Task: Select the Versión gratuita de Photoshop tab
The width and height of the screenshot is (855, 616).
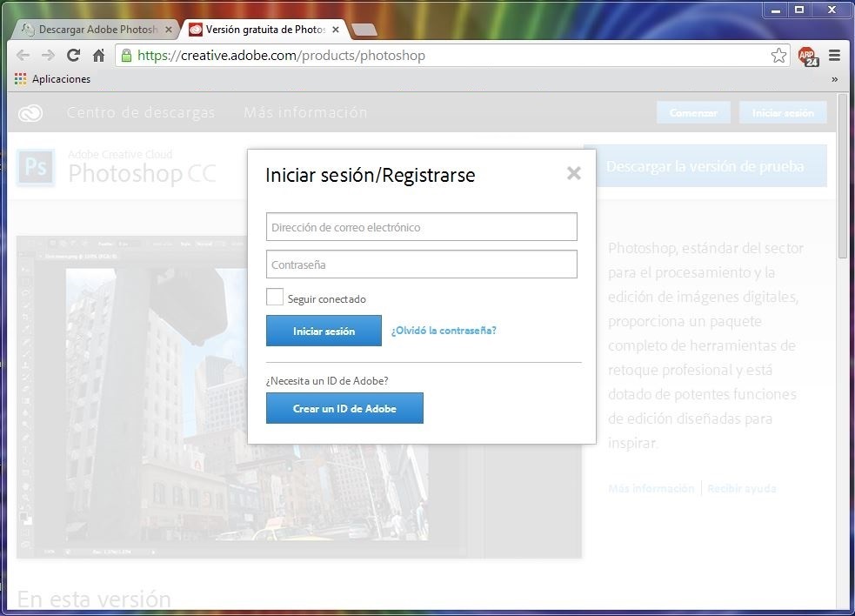Action: pos(264,30)
